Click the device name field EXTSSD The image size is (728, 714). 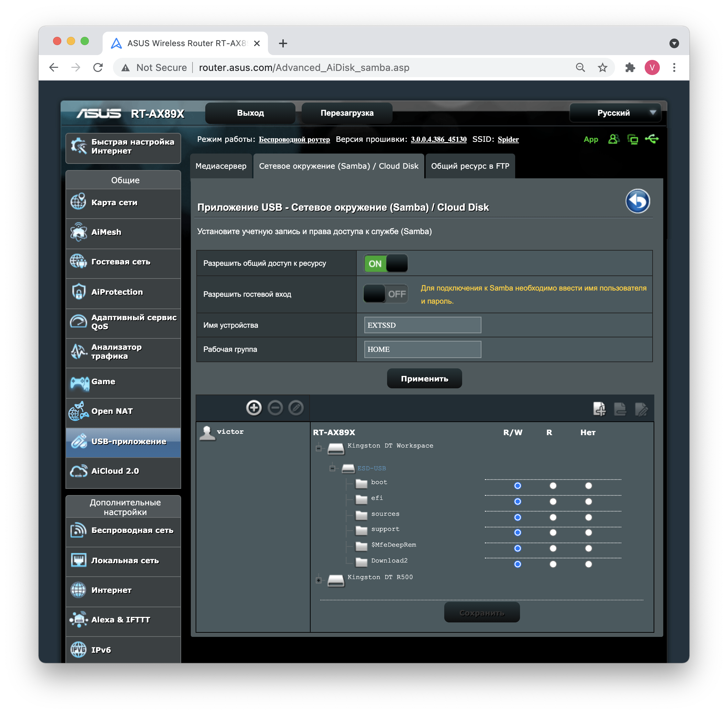coord(422,325)
